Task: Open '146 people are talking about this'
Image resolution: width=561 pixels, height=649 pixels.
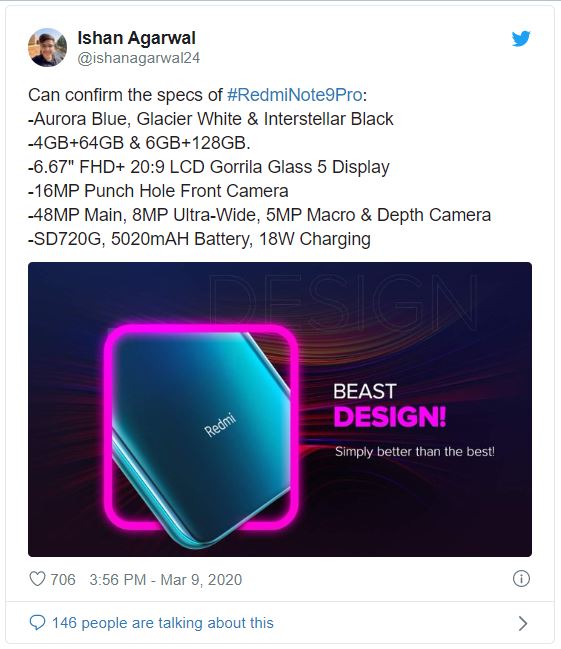Action: pos(163,623)
